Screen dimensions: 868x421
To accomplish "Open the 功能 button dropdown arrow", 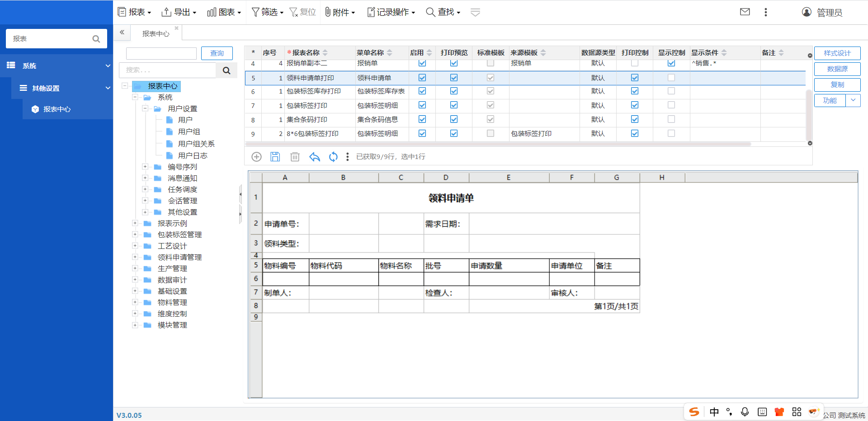I will [853, 100].
